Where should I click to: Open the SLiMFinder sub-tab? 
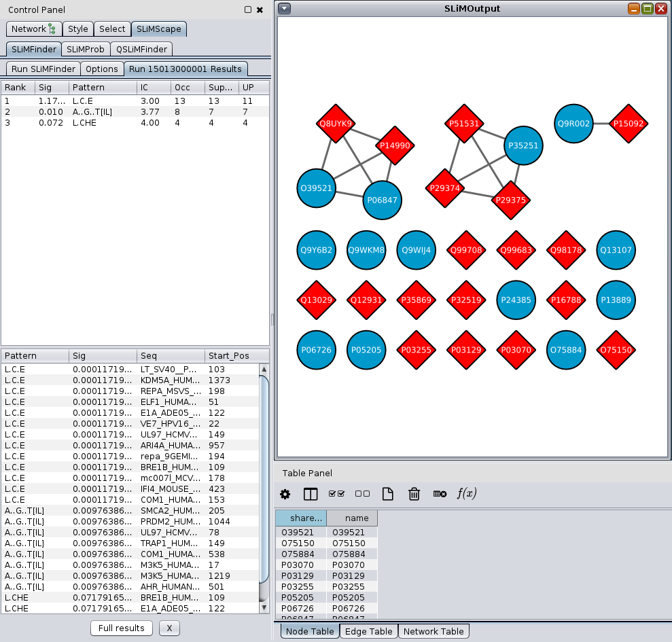click(34, 49)
